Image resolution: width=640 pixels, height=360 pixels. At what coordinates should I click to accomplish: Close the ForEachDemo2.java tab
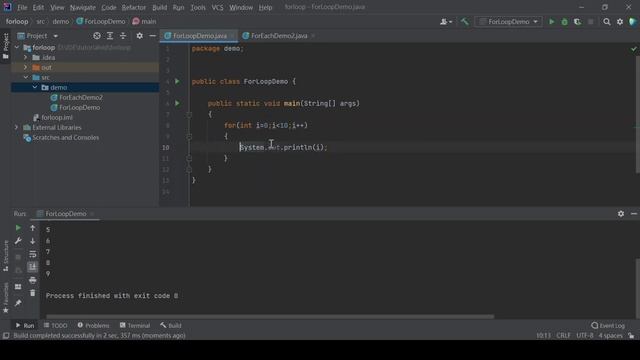313,36
